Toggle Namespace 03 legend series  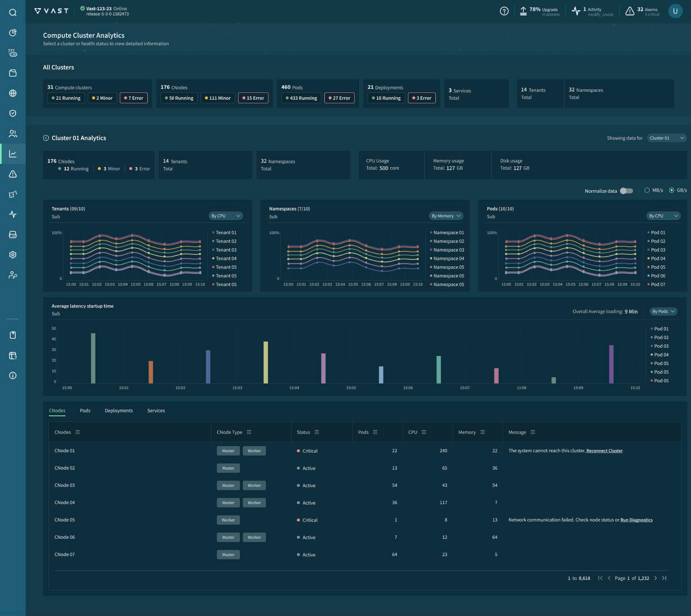(447, 250)
